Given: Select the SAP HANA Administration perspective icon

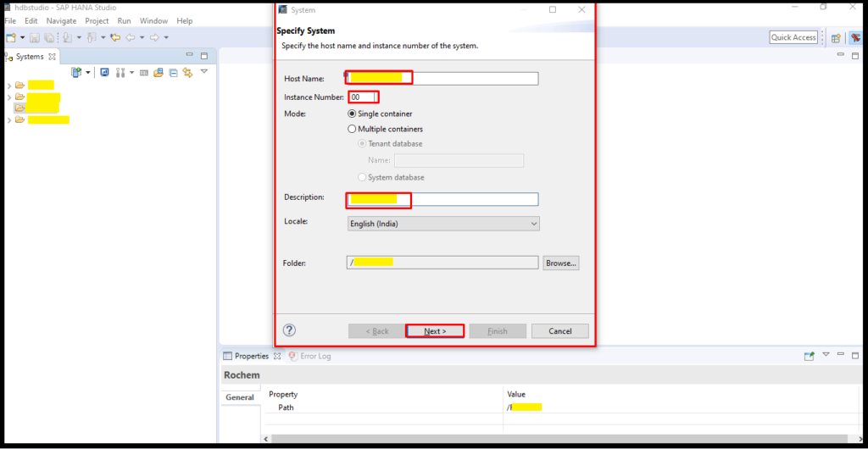Looking at the screenshot, I should (x=856, y=37).
